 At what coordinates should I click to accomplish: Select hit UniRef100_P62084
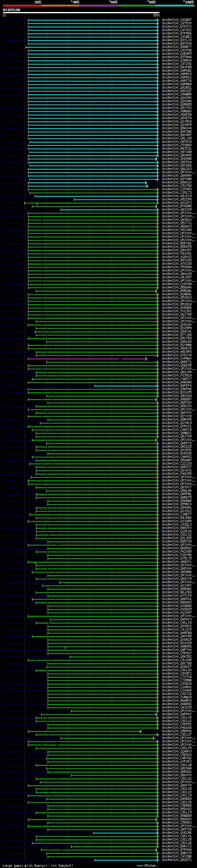coord(176,230)
